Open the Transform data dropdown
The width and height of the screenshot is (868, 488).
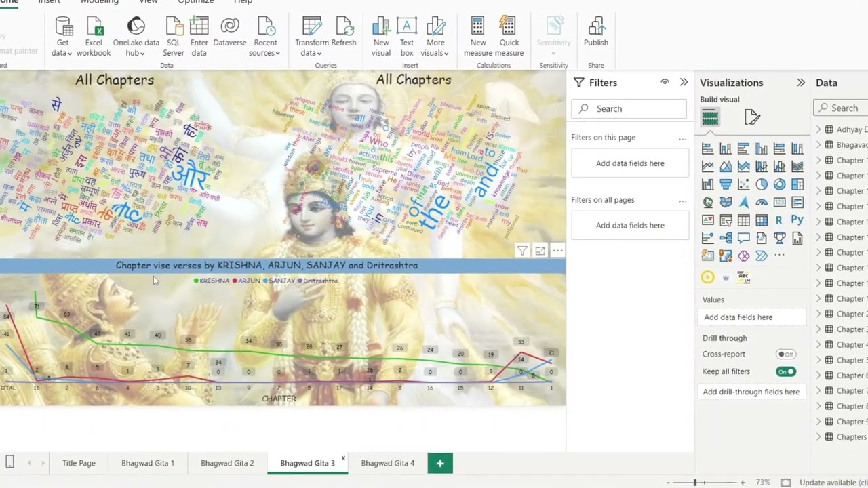pos(311,53)
